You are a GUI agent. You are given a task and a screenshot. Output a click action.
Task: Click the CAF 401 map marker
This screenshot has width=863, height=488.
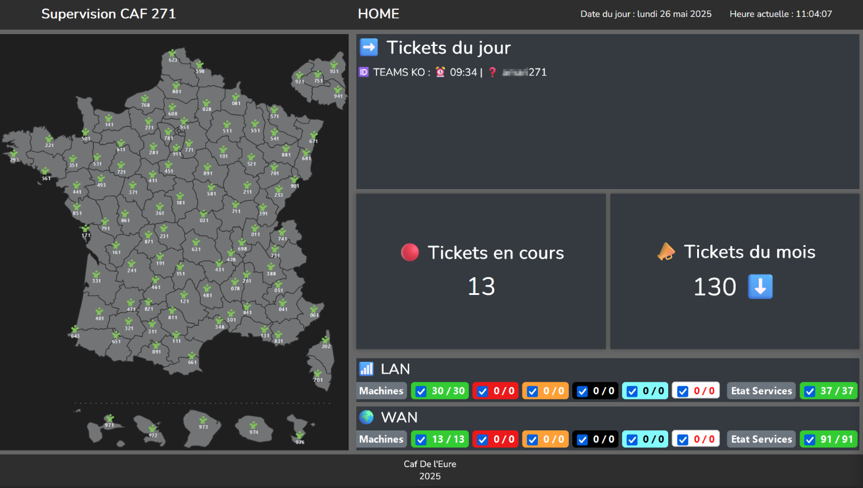coord(99,312)
